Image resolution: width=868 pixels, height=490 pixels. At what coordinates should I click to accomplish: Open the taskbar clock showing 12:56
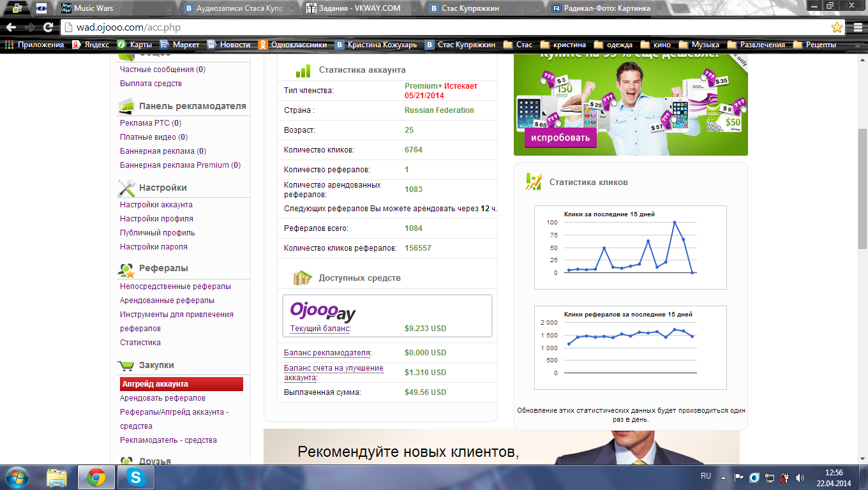[x=834, y=477]
